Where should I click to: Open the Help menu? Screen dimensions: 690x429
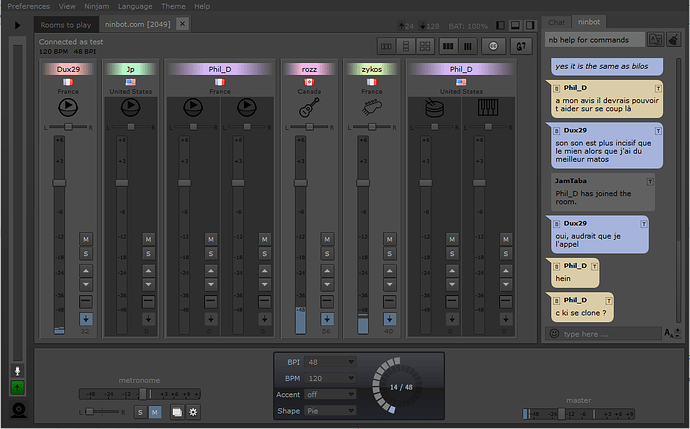(x=202, y=6)
